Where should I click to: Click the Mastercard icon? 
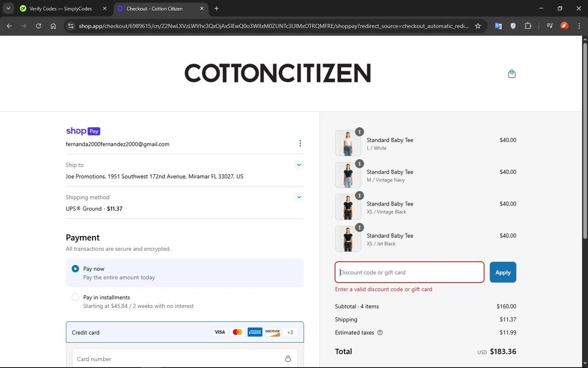point(237,332)
